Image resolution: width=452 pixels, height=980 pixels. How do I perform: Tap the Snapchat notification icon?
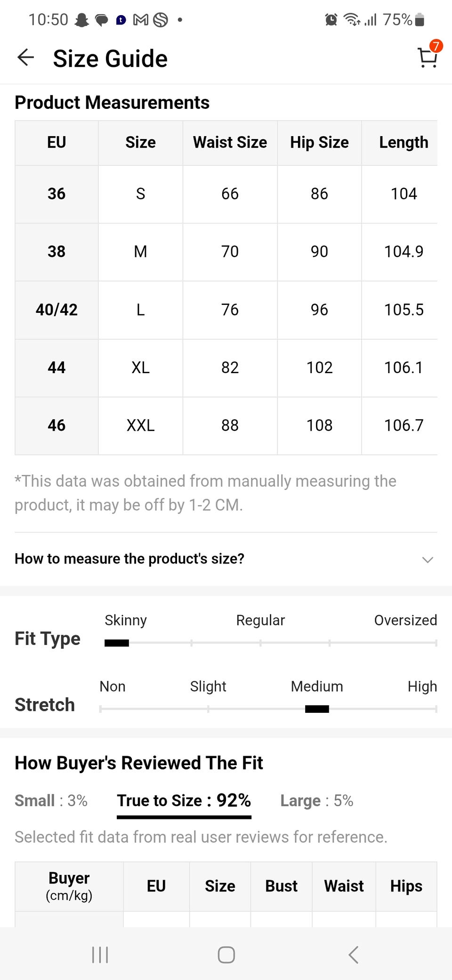[82, 20]
